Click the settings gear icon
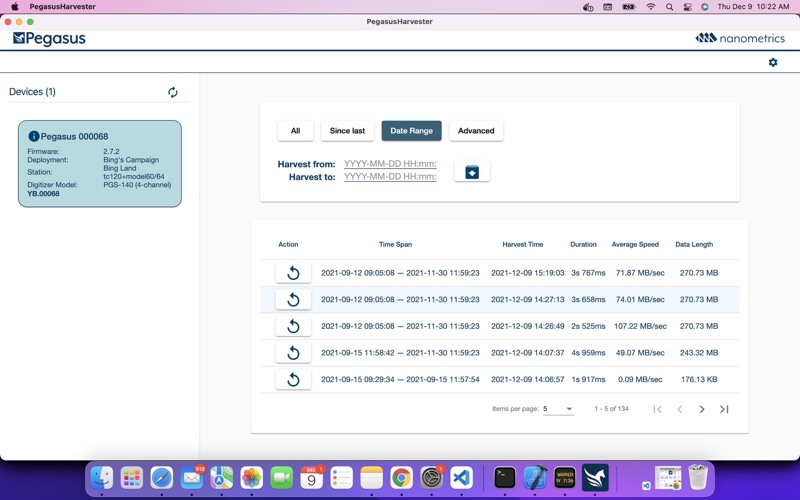 click(772, 62)
